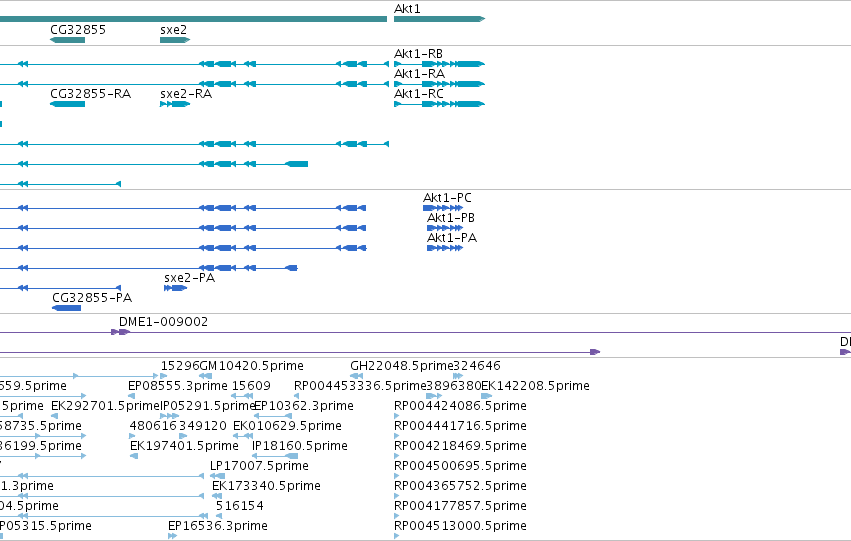The image size is (851, 541).
Task: Click EST label 349120
Action: click(202, 426)
